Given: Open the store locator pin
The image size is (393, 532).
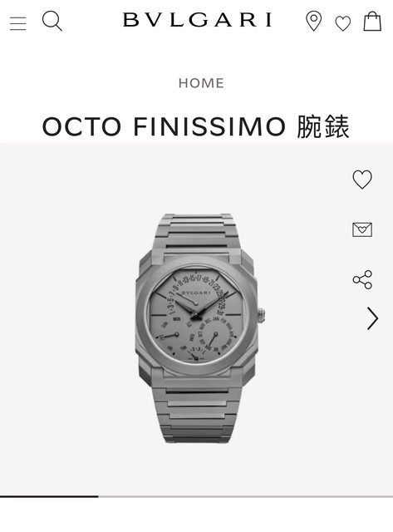Looking at the screenshot, I should [314, 21].
